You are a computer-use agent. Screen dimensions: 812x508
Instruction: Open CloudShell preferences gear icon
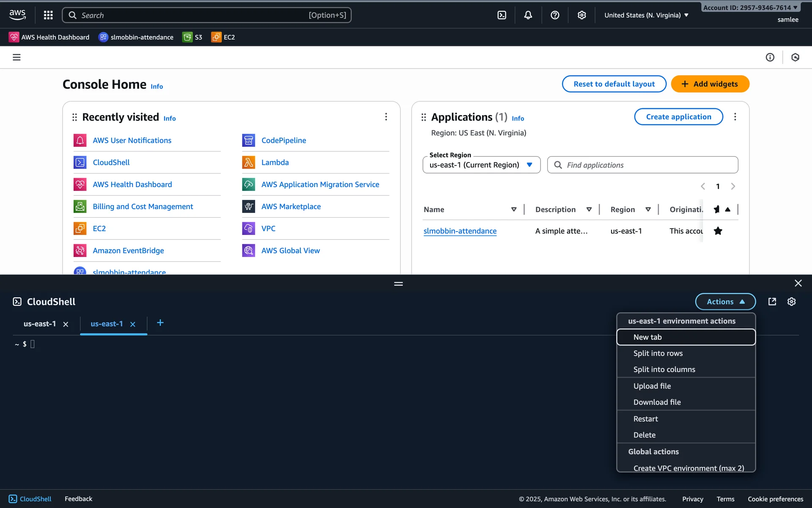(791, 301)
